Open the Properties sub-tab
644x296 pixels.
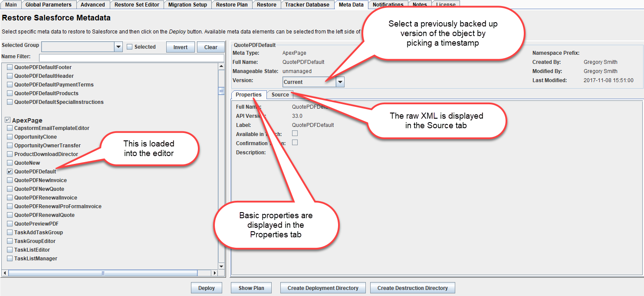point(249,95)
